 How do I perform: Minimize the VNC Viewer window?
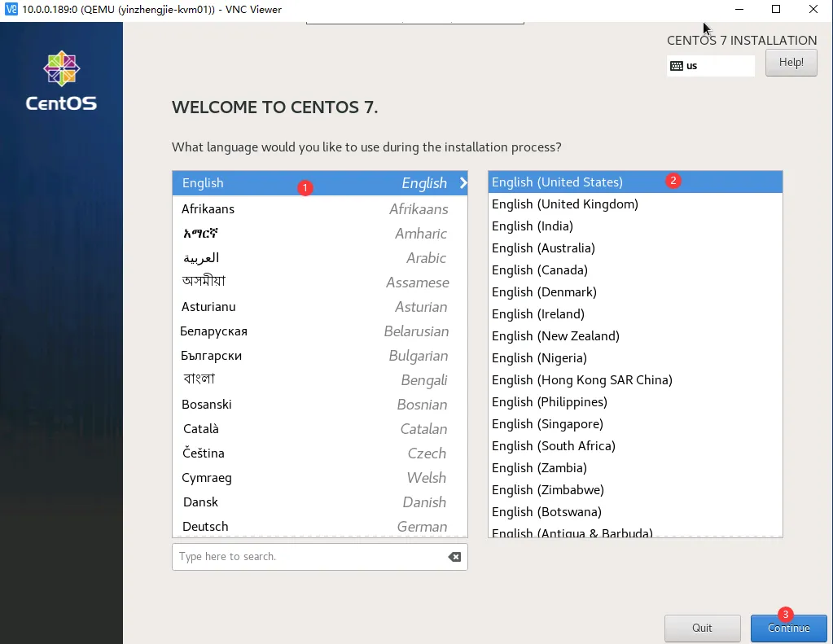(739, 9)
